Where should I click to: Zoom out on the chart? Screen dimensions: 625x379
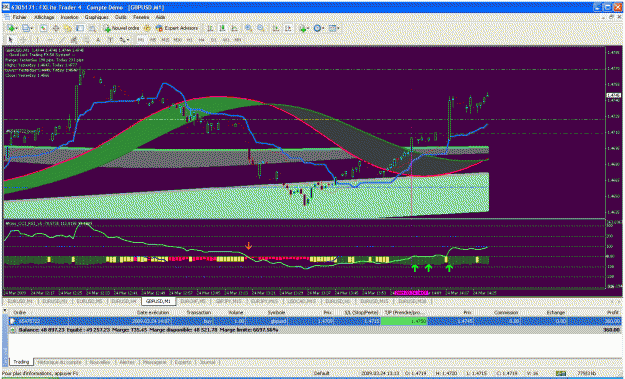[261, 28]
